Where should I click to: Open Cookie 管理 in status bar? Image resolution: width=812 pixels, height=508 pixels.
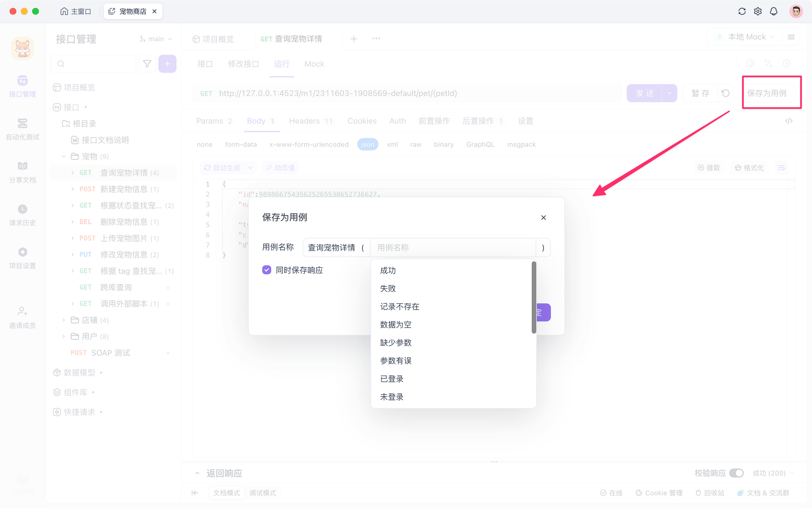(659, 493)
